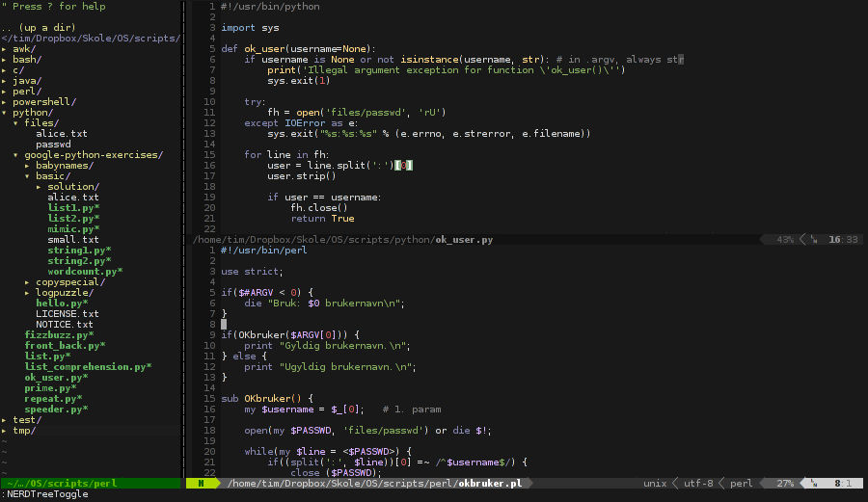Open small.txt in the tree
This screenshot has height=502, width=868.
point(73,240)
